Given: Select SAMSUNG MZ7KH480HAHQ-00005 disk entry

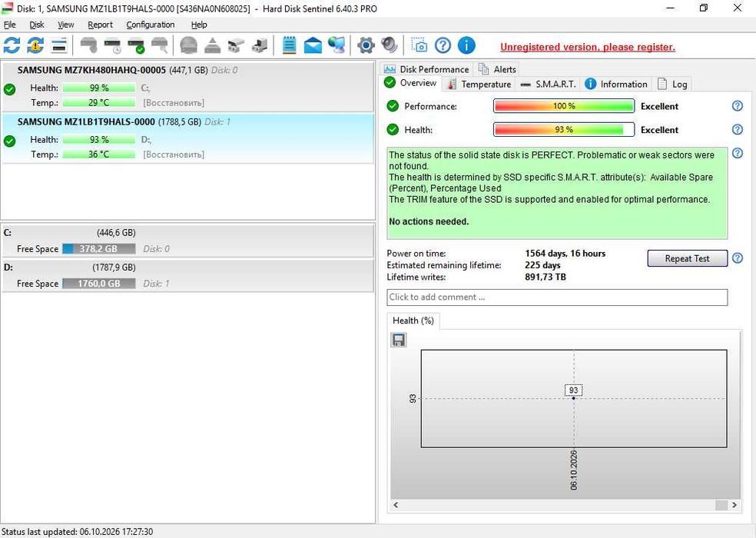Looking at the screenshot, I should pyautogui.click(x=187, y=87).
